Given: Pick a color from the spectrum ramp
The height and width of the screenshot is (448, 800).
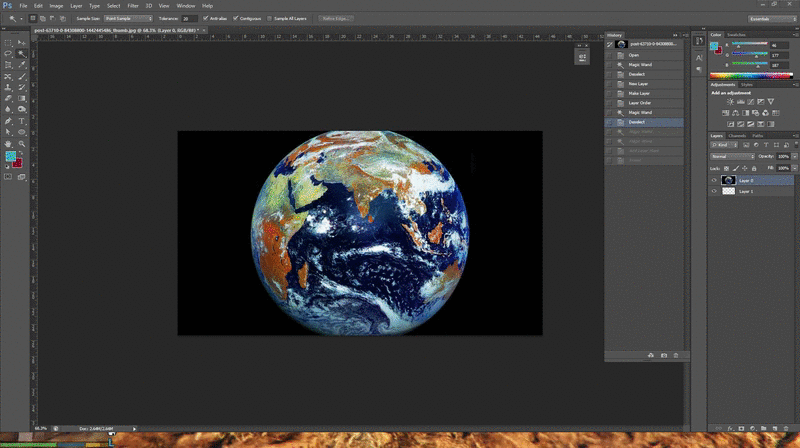Looking at the screenshot, I should [x=752, y=76].
